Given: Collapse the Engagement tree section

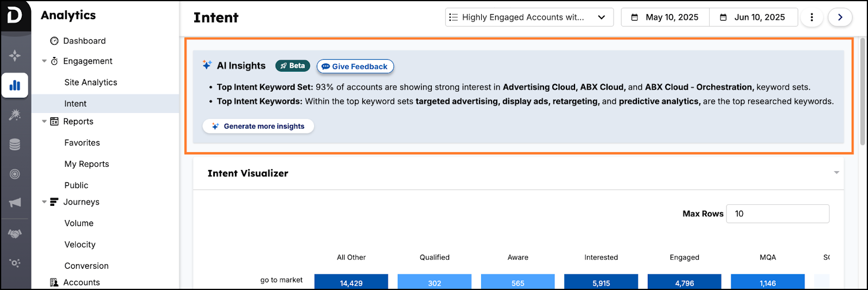Looking at the screenshot, I should point(44,61).
